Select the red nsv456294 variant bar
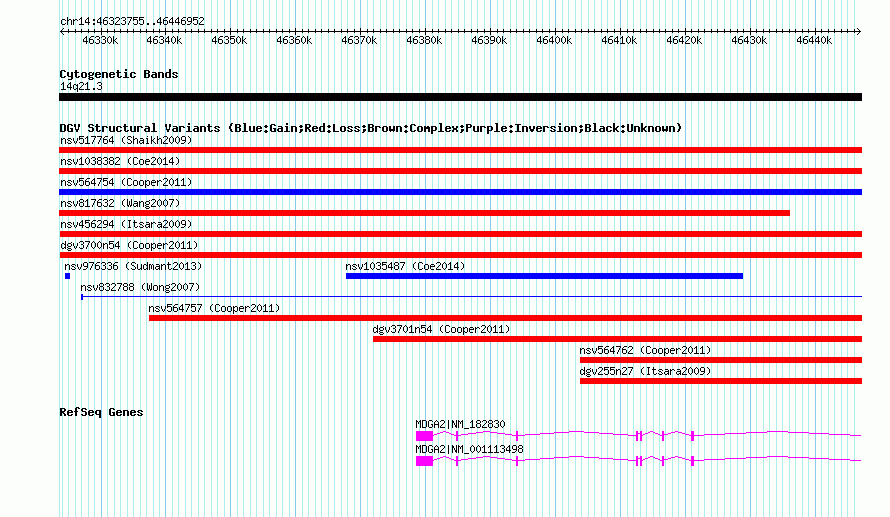The height and width of the screenshot is (517, 890). point(460,234)
